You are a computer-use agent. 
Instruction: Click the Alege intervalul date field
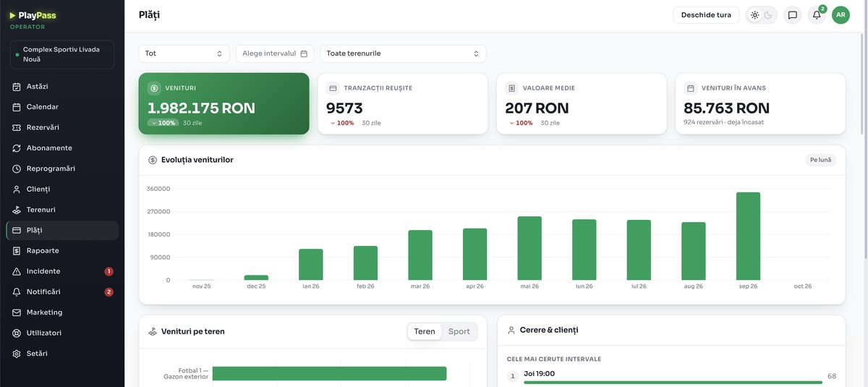[275, 54]
